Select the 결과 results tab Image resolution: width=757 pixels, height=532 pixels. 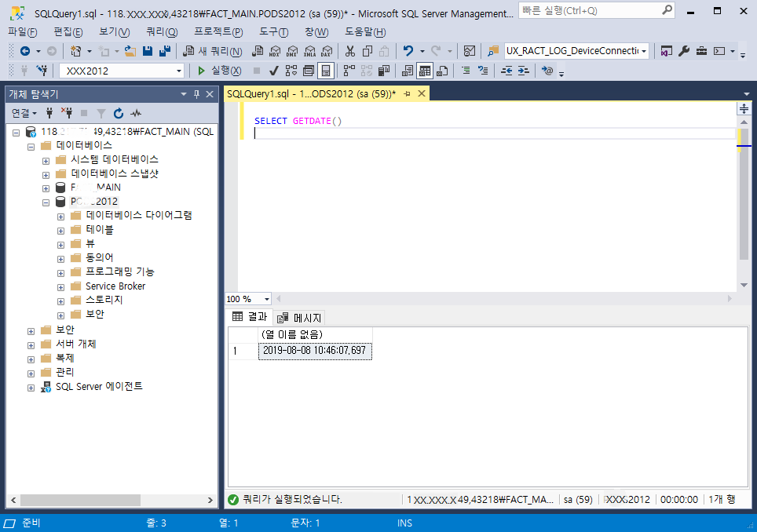(250, 317)
